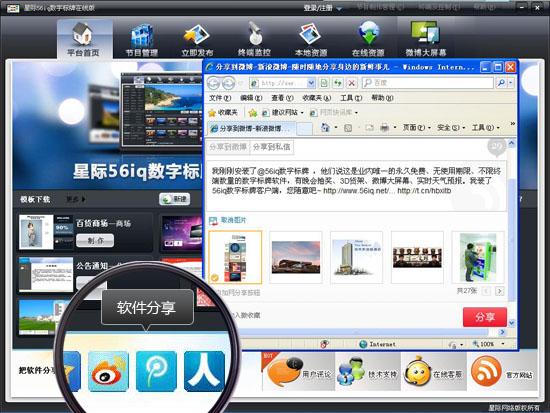Add page to favorites bar star icon
This screenshot has height=413, width=550.
coord(253,113)
